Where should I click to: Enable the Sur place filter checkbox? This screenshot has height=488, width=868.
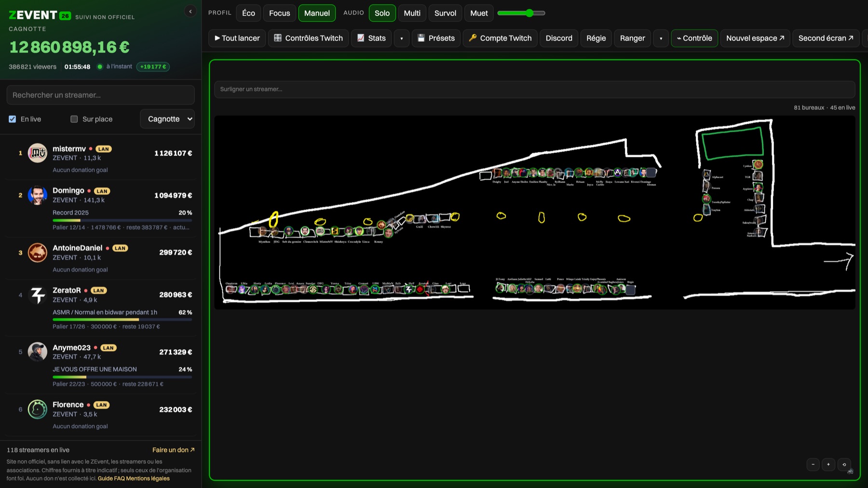[x=74, y=119]
